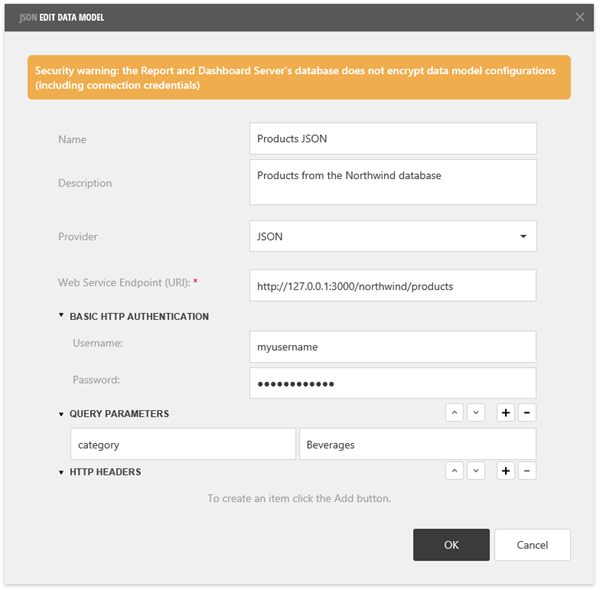The image size is (600, 590).
Task: Focus the Description text area
Action: [x=392, y=182]
